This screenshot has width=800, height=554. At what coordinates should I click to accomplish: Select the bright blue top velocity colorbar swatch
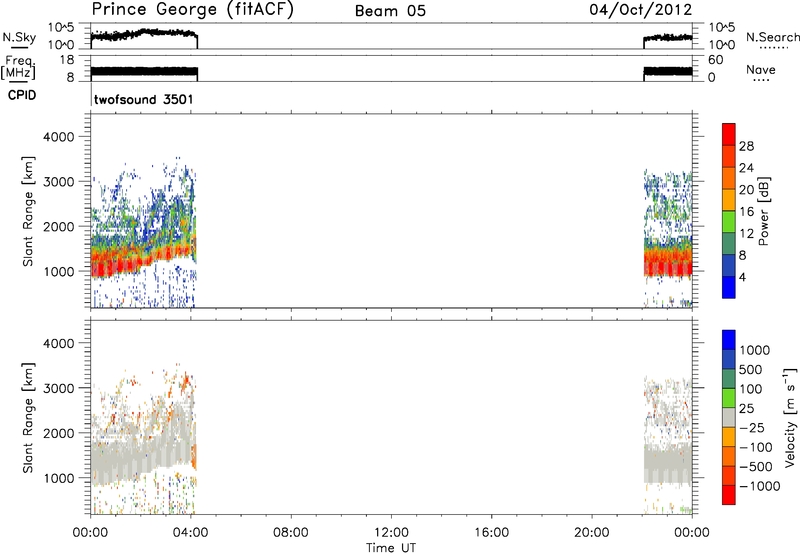click(x=729, y=340)
